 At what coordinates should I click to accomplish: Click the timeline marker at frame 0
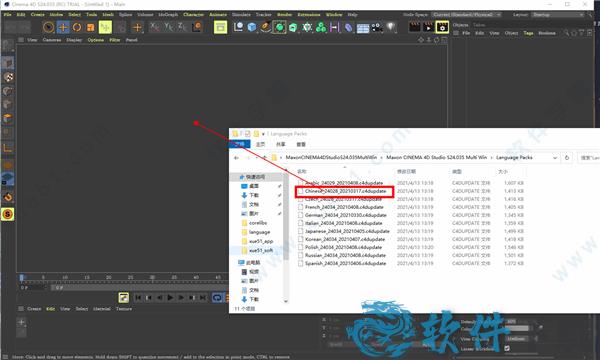22,277
